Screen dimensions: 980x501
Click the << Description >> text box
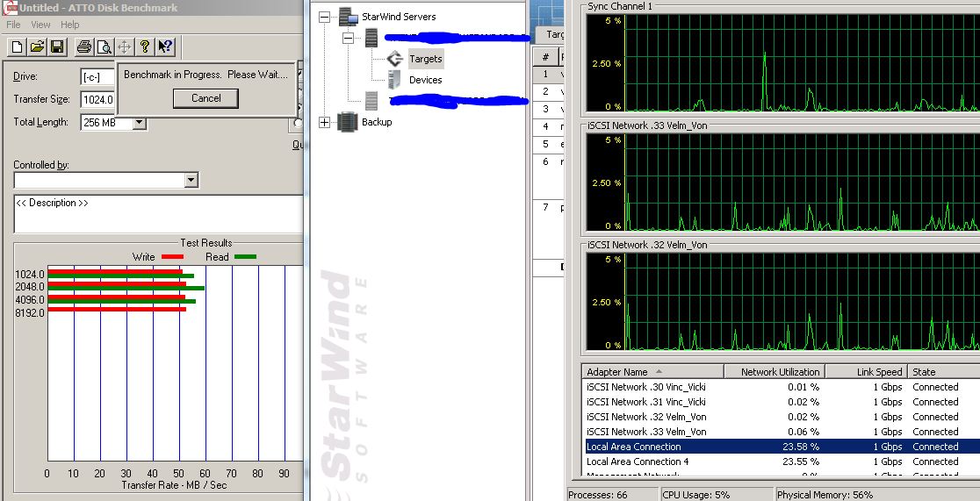(159, 213)
